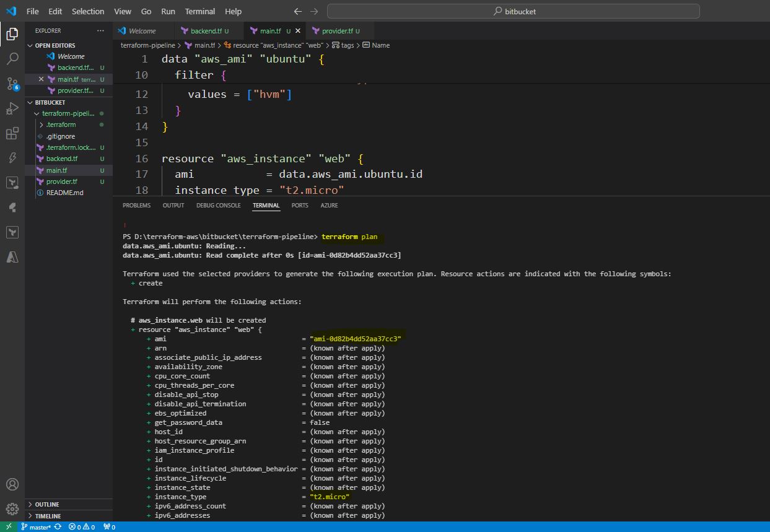This screenshot has height=532, width=770.
Task: Switch to provider.tf editor tab
Action: pos(337,30)
